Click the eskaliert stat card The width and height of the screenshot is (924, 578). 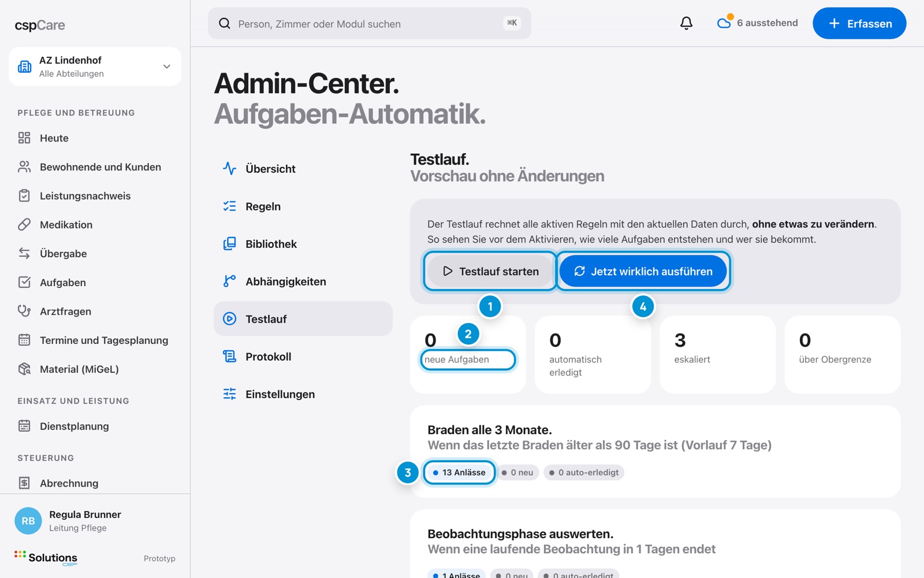pos(718,354)
